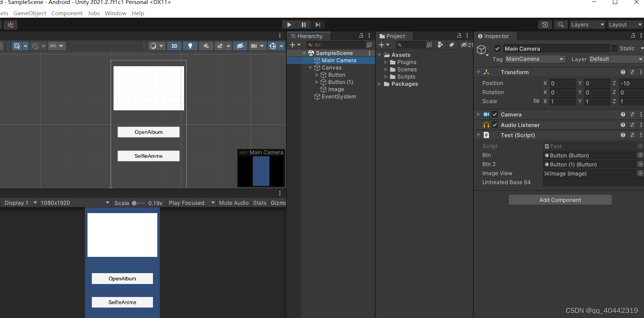
Task: Toggle scene lighting bulb icon
Action: tap(190, 46)
